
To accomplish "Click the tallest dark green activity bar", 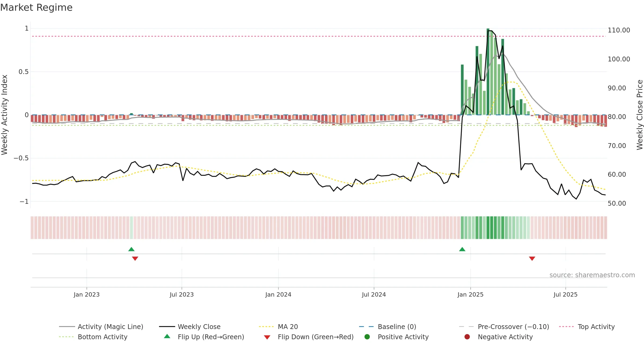I will pos(488,72).
